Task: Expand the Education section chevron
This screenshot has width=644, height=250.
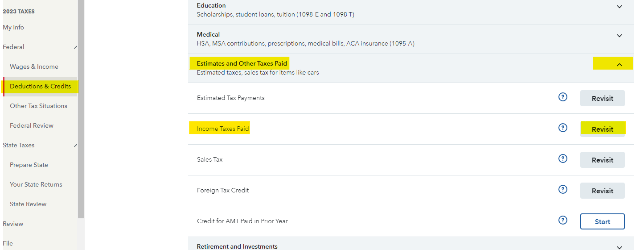Action: [x=619, y=7]
